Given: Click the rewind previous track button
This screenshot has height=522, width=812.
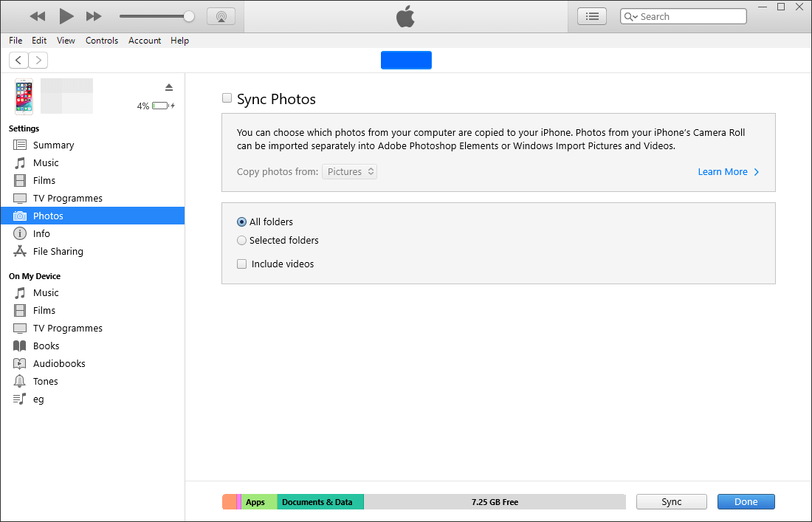Looking at the screenshot, I should click(x=38, y=16).
